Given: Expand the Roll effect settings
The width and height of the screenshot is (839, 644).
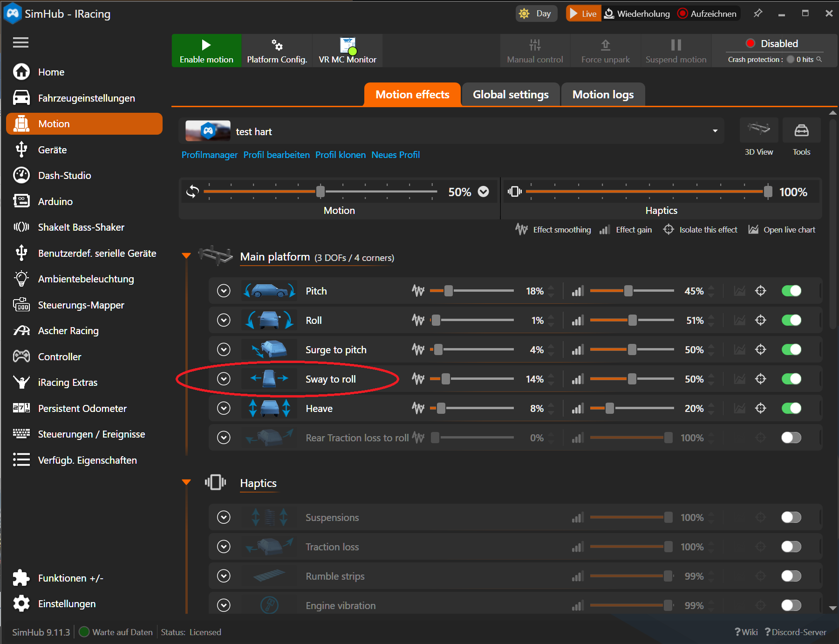Looking at the screenshot, I should [x=224, y=320].
